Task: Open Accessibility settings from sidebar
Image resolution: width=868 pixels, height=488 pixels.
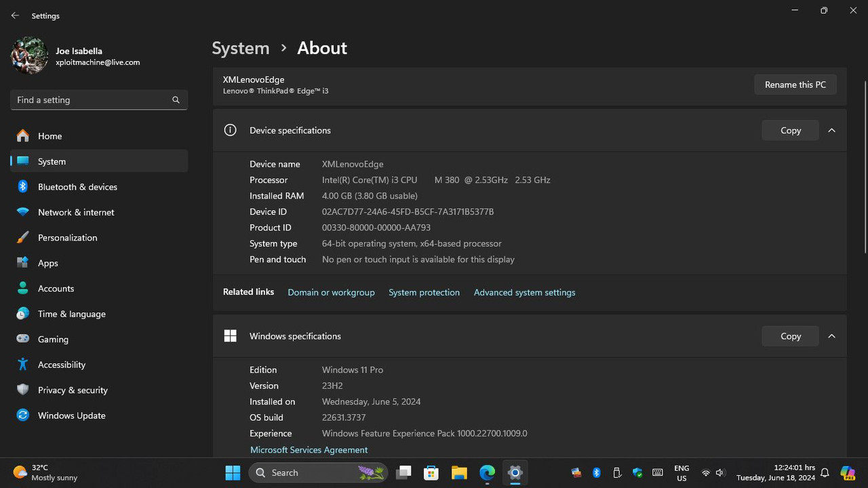Action: click(x=62, y=364)
